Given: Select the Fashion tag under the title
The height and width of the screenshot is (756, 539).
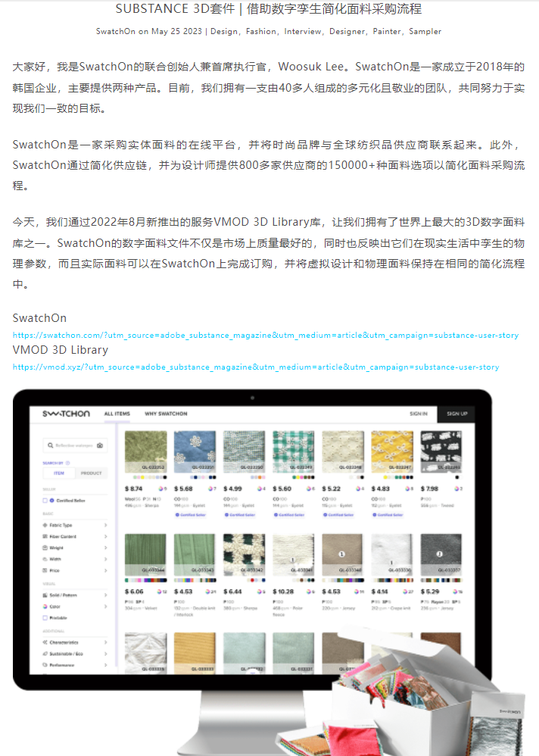Looking at the screenshot, I should 261,31.
